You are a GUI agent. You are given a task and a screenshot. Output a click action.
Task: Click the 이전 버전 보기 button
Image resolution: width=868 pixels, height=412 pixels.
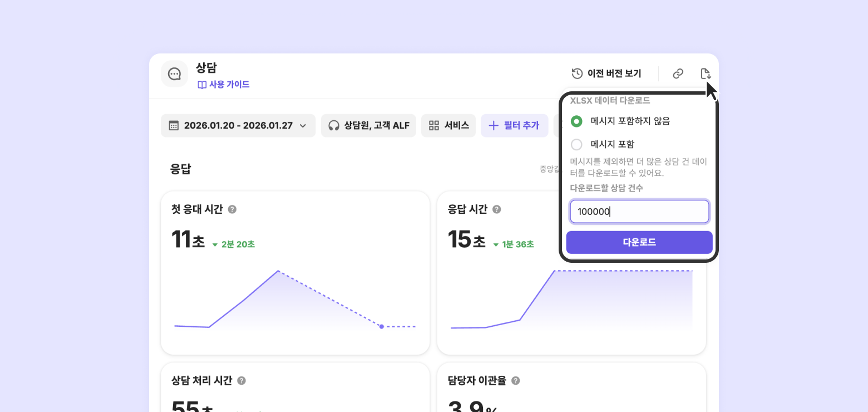tap(606, 73)
